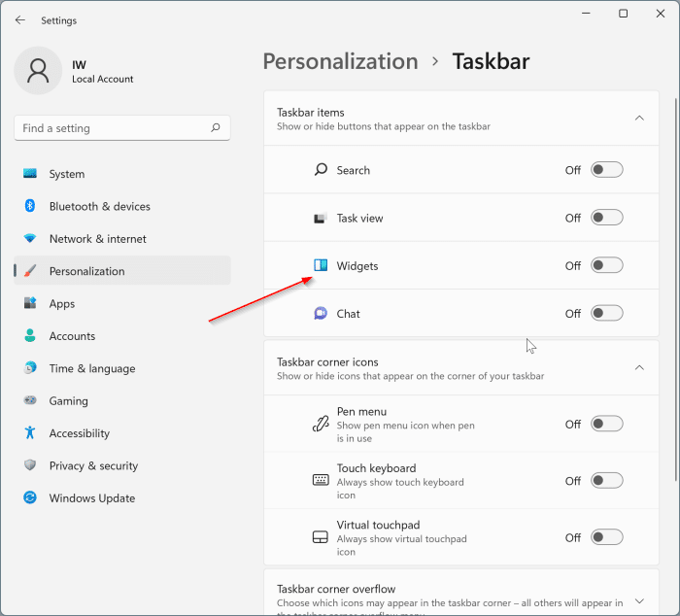The width and height of the screenshot is (680, 616).
Task: Click the Settings window title text
Action: [58, 20]
